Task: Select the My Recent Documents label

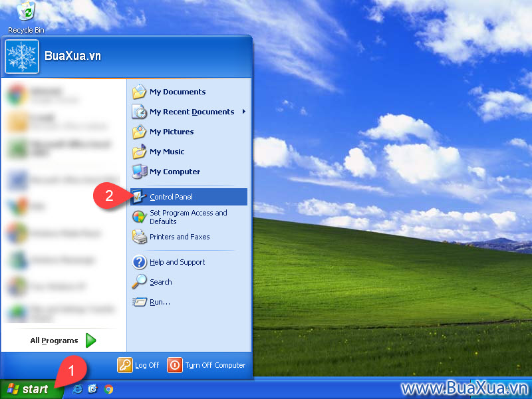Action: click(x=192, y=112)
